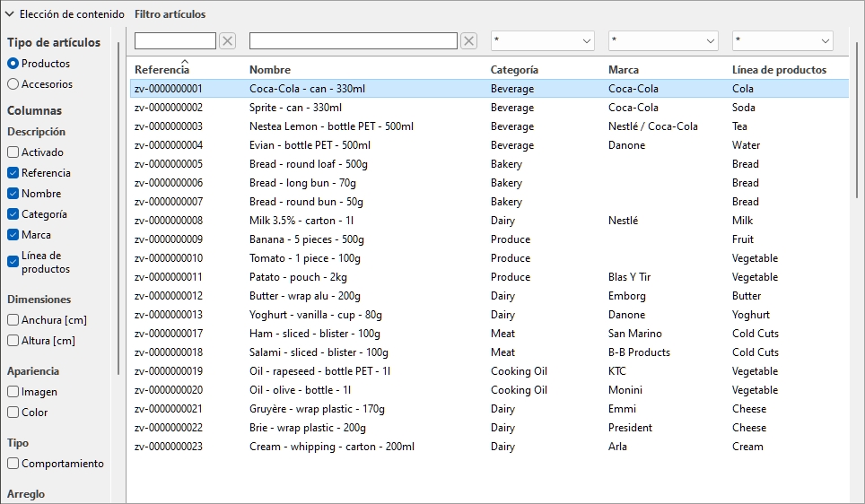Uncheck the Categoría column checkbox
The width and height of the screenshot is (865, 504).
click(13, 214)
